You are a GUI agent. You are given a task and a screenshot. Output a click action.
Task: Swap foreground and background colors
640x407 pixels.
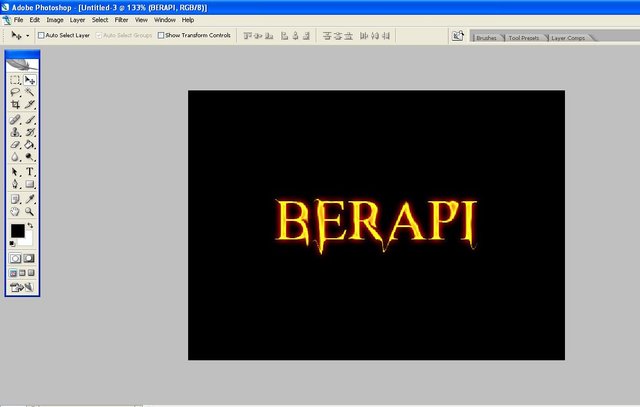[30, 225]
